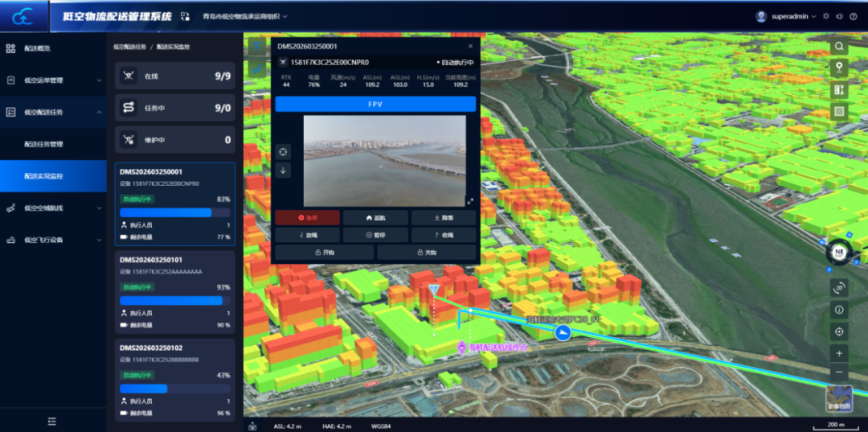Image resolution: width=868 pixels, height=432 pixels.
Task: Zoom out the map with minus button
Action: [x=839, y=373]
